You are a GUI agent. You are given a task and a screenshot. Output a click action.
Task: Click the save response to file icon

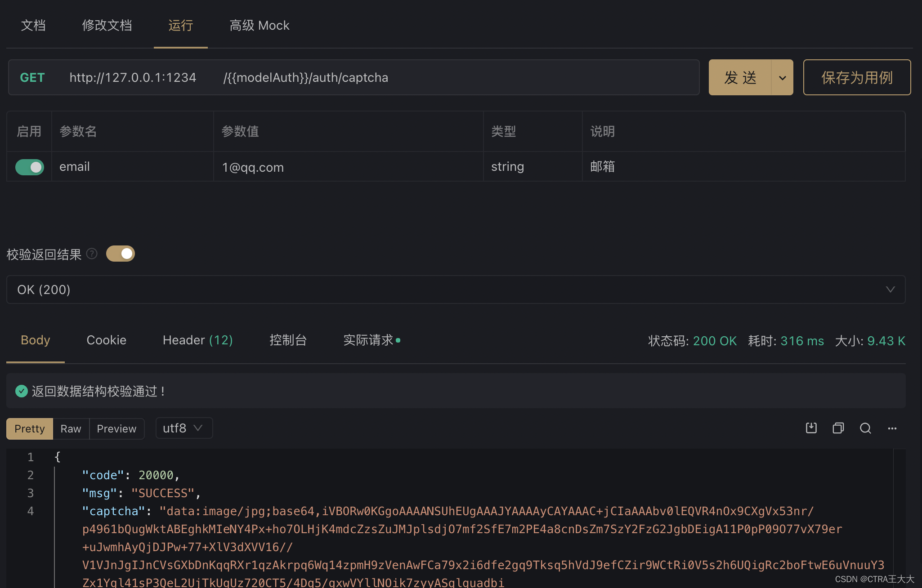click(x=811, y=428)
